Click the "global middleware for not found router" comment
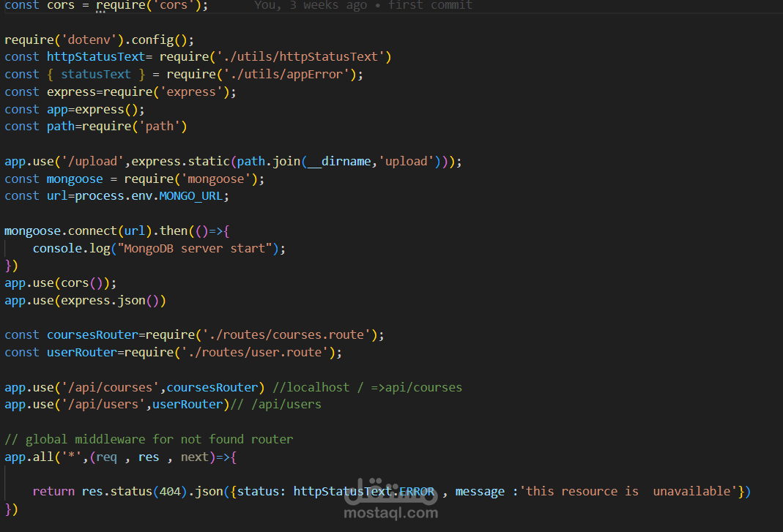The image size is (783, 532). pos(149,439)
